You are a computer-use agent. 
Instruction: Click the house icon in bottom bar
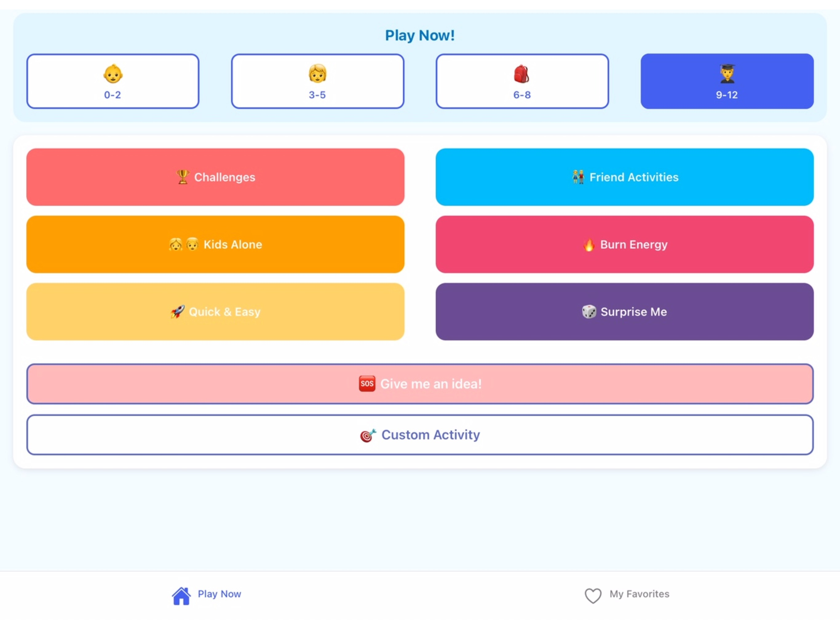(181, 596)
